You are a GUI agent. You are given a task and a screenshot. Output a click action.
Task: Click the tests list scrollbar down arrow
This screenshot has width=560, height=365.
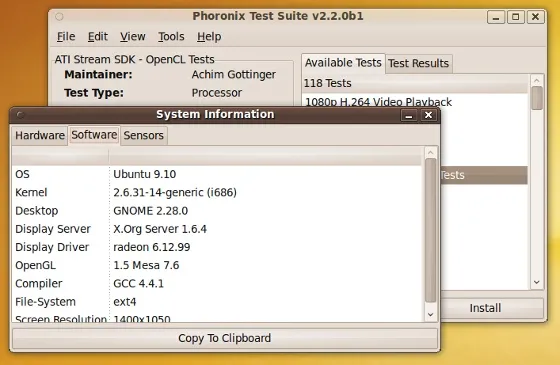point(536,282)
